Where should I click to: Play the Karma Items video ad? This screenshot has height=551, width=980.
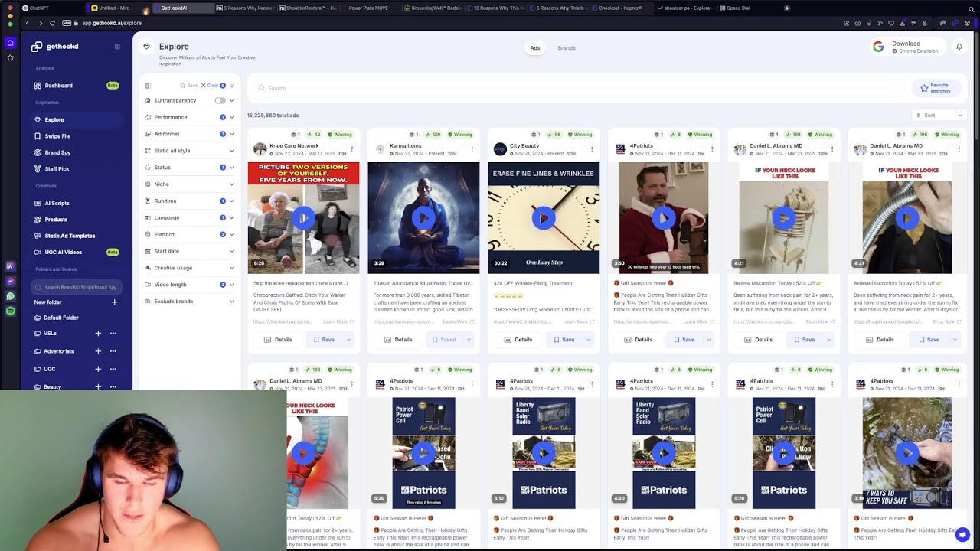coord(423,218)
